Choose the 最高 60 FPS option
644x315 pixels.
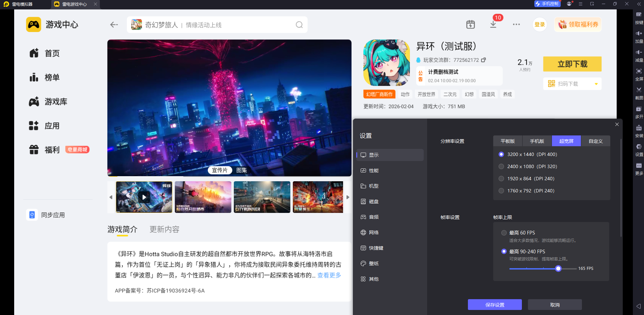(504, 233)
